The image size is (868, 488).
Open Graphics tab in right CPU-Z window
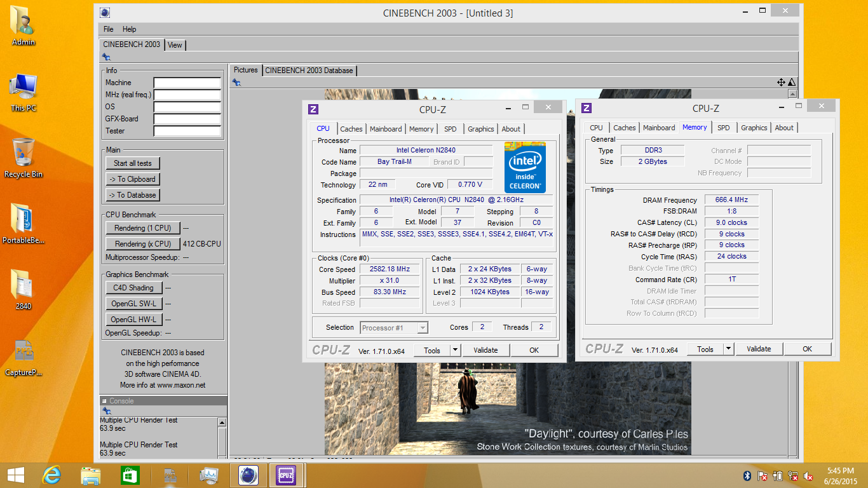[754, 128]
